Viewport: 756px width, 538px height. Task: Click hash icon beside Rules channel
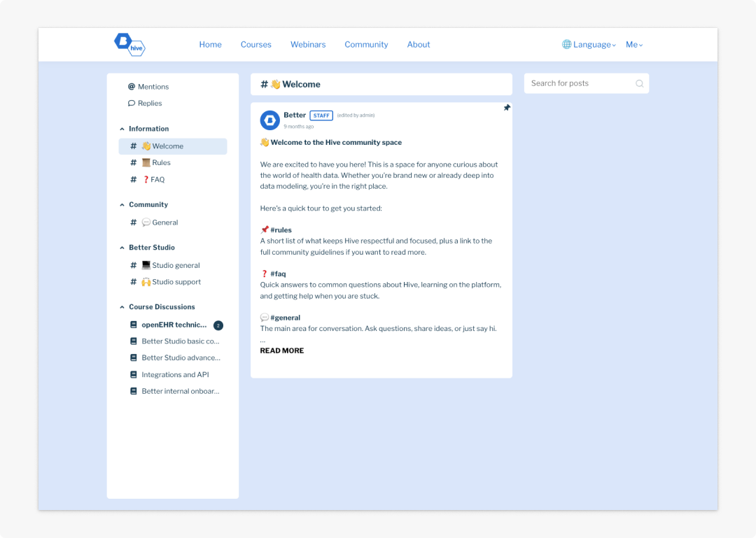click(x=134, y=163)
